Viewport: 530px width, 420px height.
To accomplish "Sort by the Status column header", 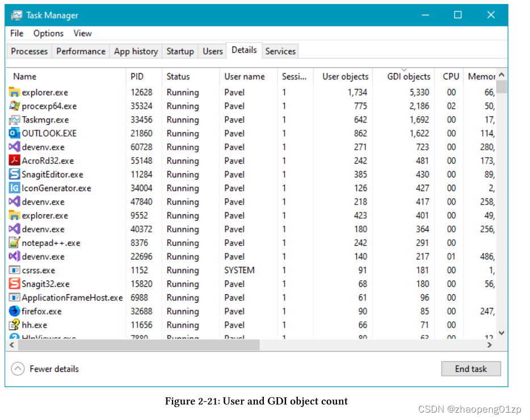I will click(x=191, y=77).
